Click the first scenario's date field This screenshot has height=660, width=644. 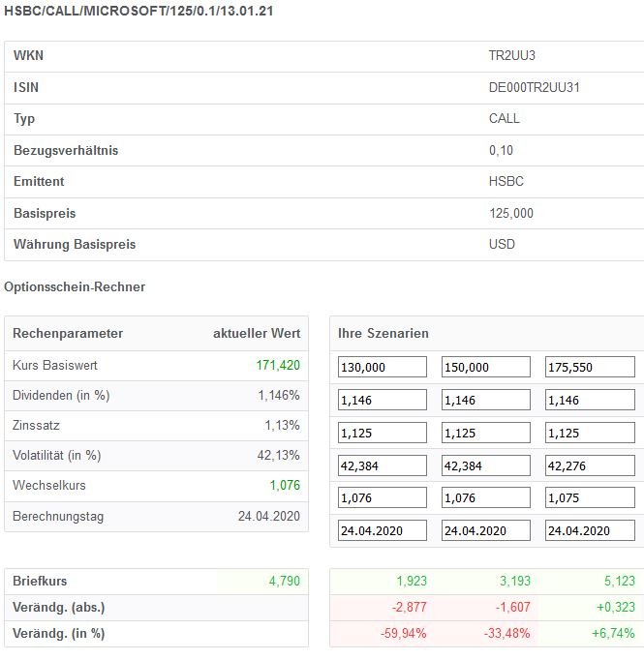tap(382, 530)
